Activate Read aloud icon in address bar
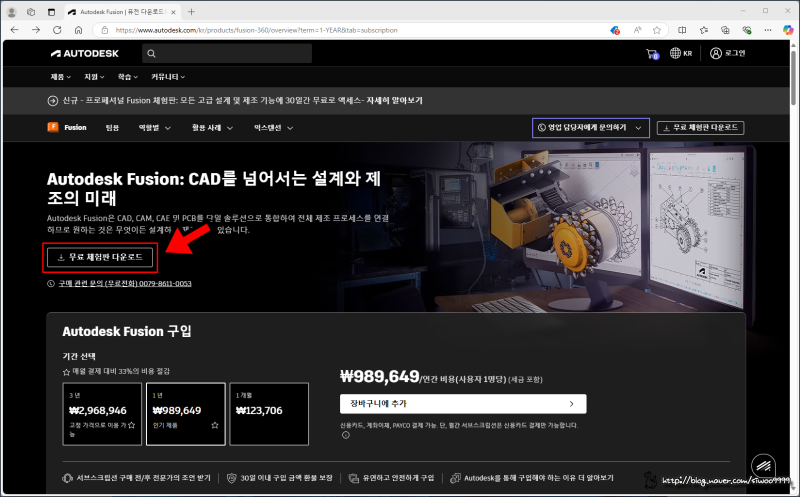Image resolution: width=800 pixels, height=497 pixels. point(637,30)
